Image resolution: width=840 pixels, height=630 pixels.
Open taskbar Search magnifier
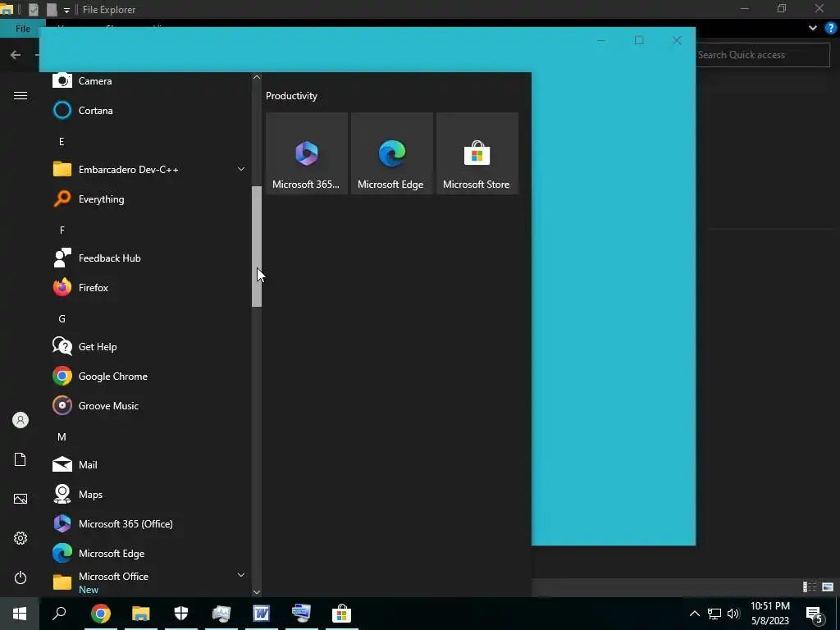pyautogui.click(x=59, y=614)
